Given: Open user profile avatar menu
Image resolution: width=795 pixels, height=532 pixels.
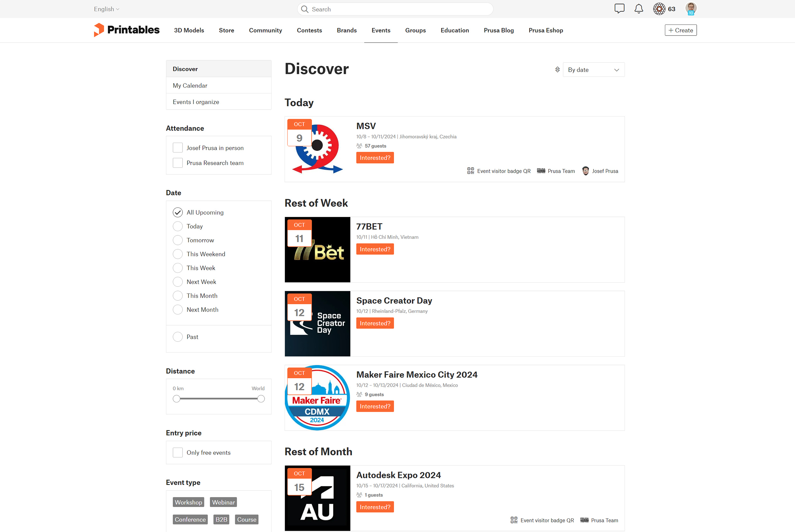Looking at the screenshot, I should 691,9.
